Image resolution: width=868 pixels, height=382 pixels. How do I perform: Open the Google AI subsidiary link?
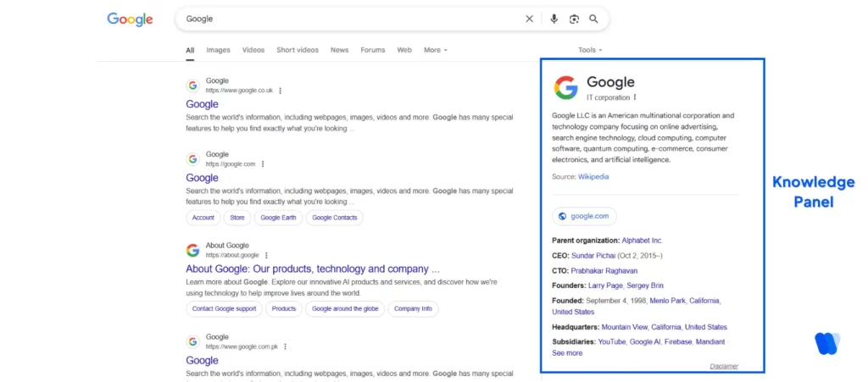pos(645,342)
